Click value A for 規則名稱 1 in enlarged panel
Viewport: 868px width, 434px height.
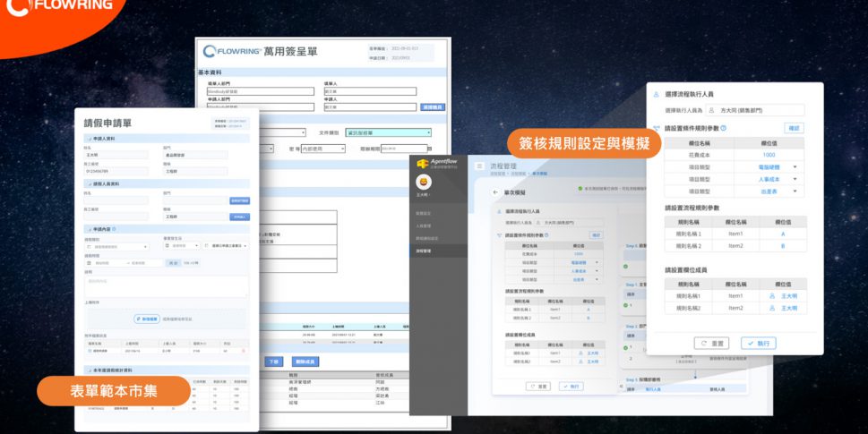(783, 234)
